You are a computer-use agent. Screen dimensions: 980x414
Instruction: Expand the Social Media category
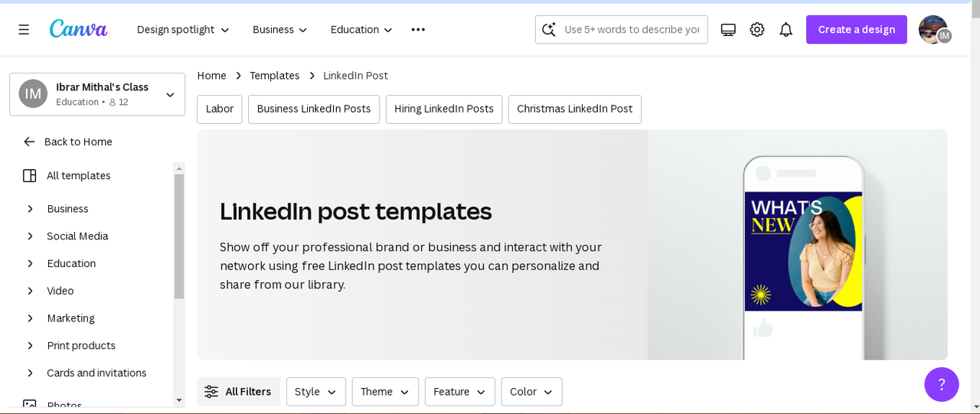coord(31,236)
